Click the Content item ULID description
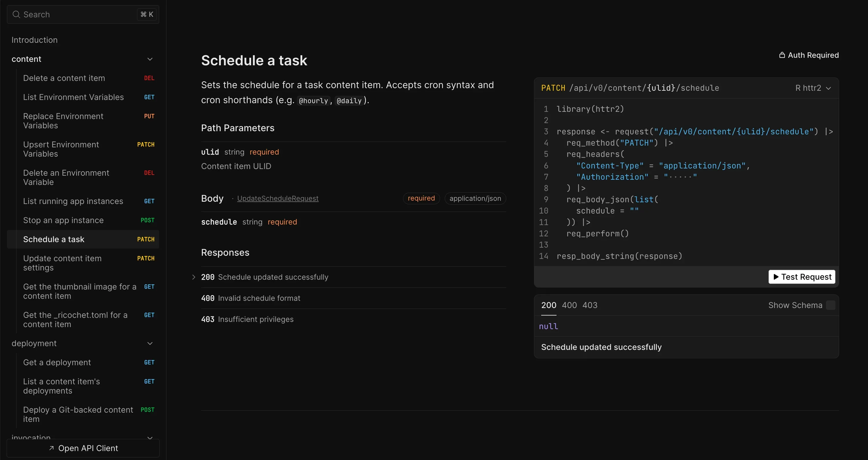 (x=236, y=166)
